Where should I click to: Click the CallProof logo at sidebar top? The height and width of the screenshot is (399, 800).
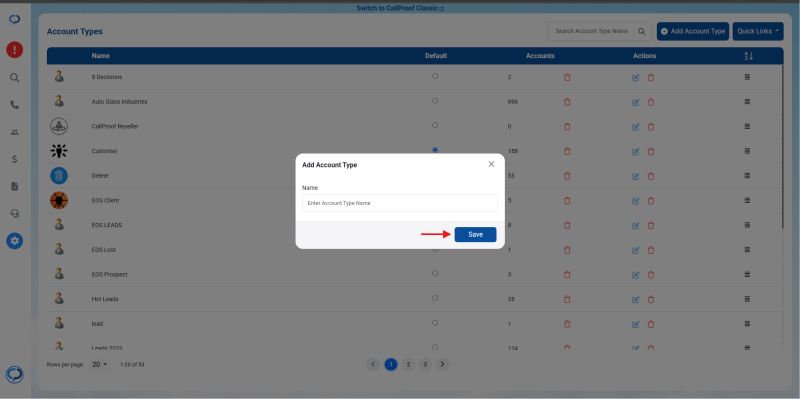point(15,20)
